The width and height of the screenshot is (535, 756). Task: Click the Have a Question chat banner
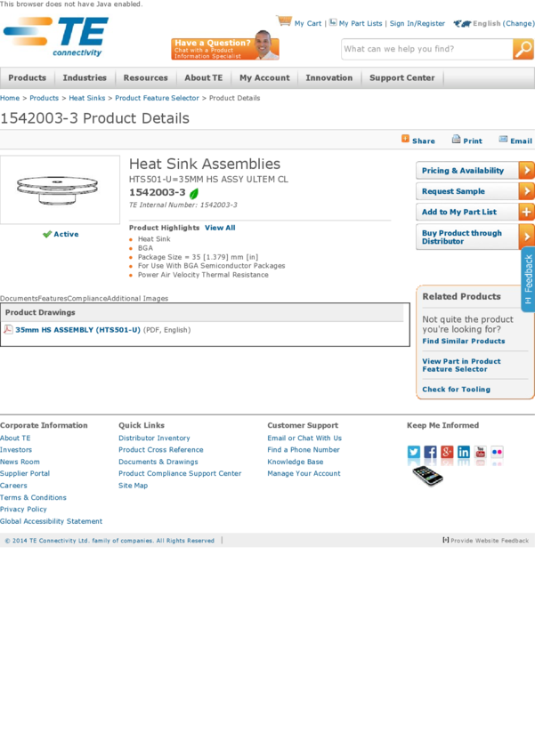(225, 45)
